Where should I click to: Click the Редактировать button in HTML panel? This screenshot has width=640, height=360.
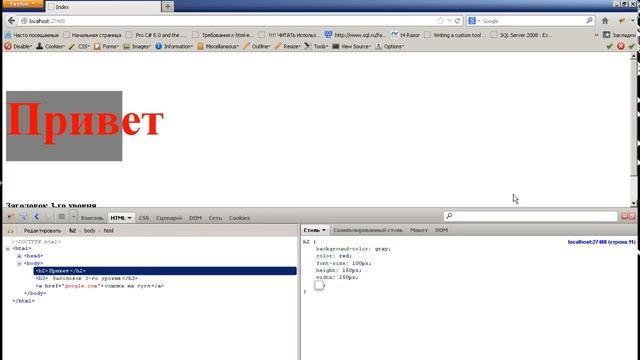click(x=42, y=231)
